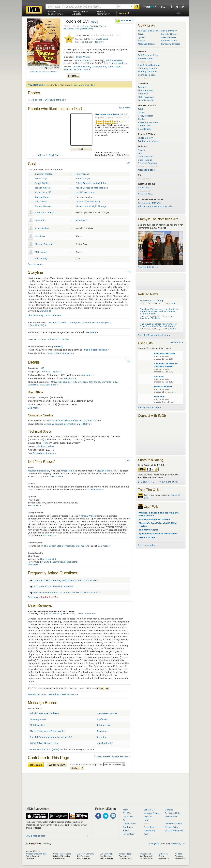
Task: Click the yellow search magnifier button
Action: click(x=136, y=6)
